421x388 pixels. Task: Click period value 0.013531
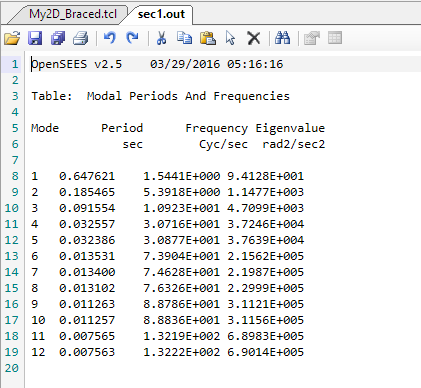click(x=87, y=256)
